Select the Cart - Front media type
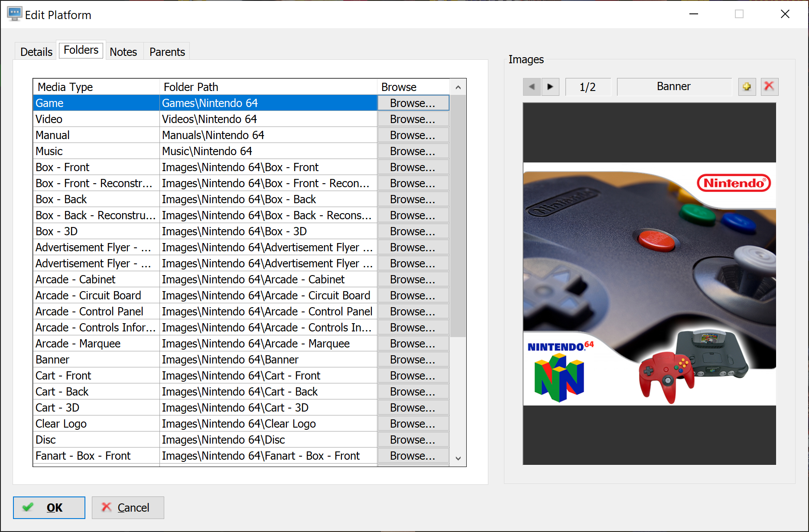The image size is (809, 532). click(96, 376)
